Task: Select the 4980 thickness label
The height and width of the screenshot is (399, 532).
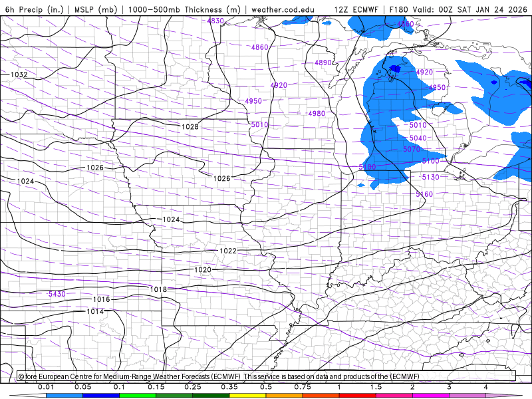Action: pyautogui.click(x=317, y=113)
